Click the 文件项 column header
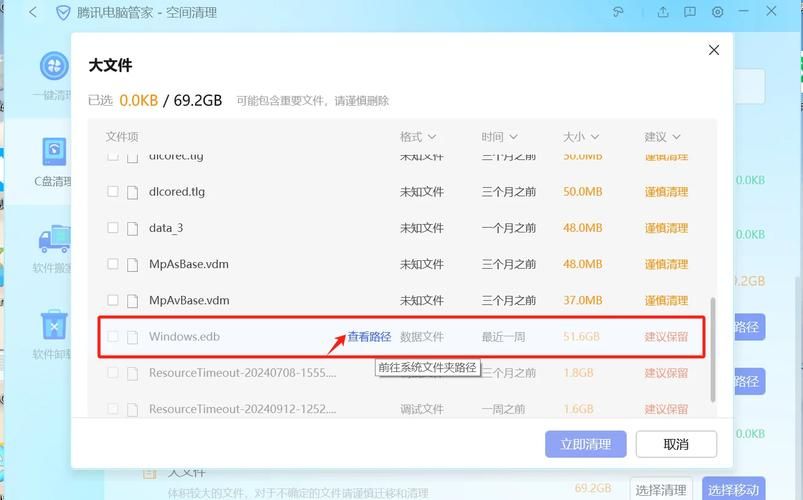 [x=122, y=137]
